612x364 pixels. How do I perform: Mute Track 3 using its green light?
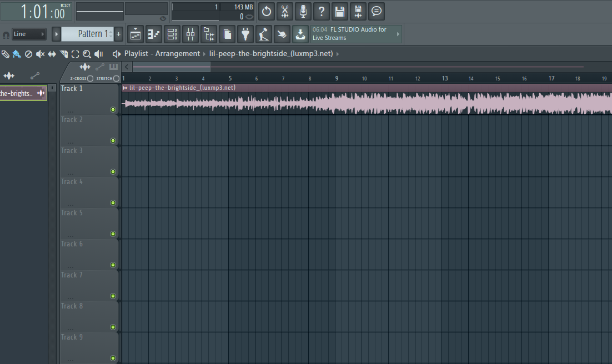(113, 171)
